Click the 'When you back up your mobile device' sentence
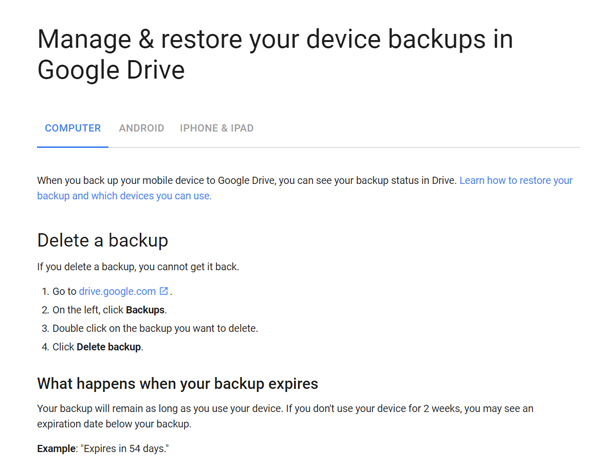The height and width of the screenshot is (468, 590). point(246,181)
